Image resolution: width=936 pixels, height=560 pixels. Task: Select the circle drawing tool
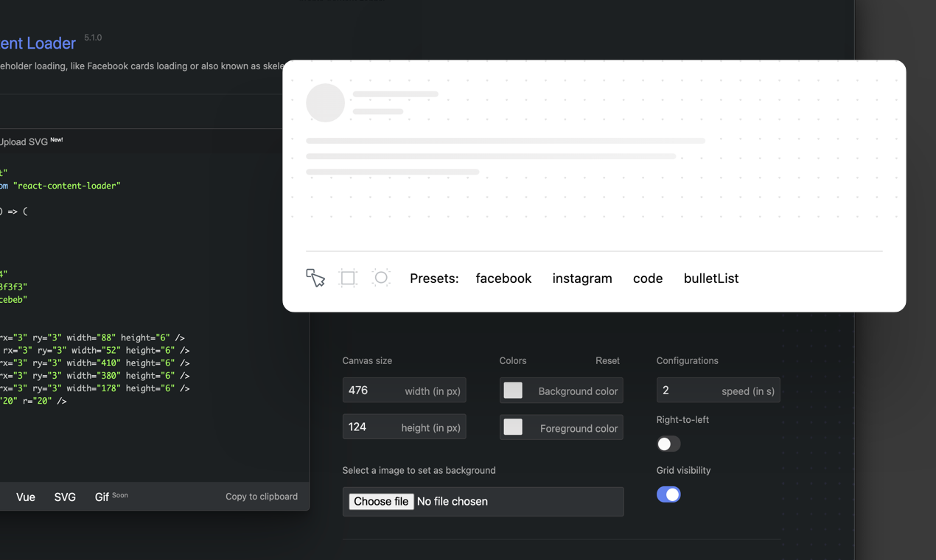tap(381, 278)
